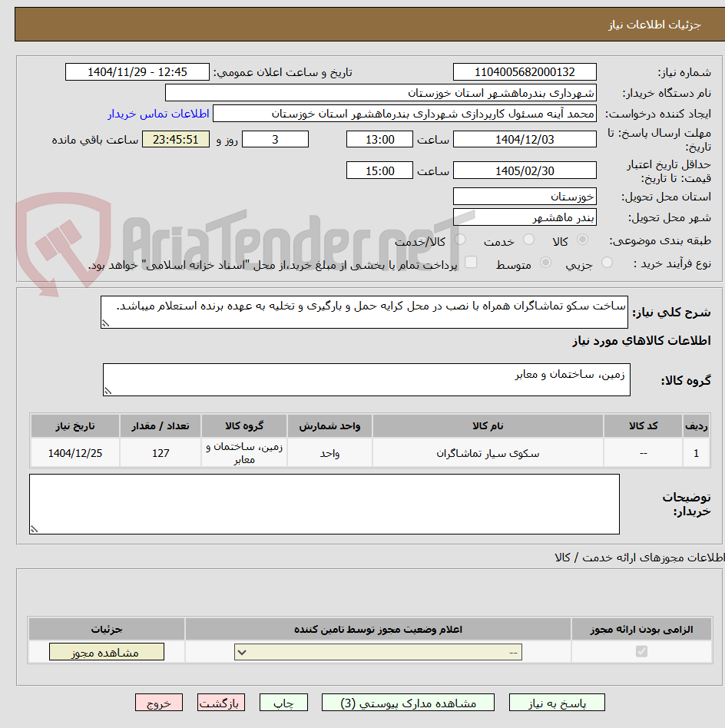Click the اطلاعات کالاهای مورد نیاز heading
The width and height of the screenshot is (725, 728).
[641, 341]
